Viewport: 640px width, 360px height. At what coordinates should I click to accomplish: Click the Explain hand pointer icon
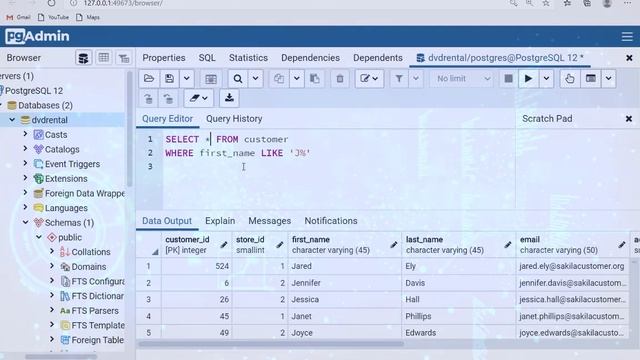coord(570,79)
